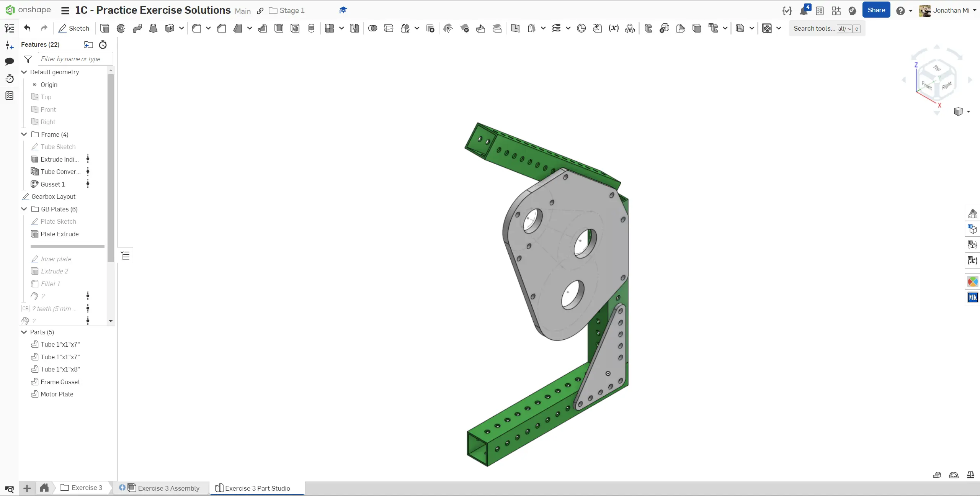Click the rollback timer icon in Features
Image resolution: width=980 pixels, height=496 pixels.
pos(103,45)
